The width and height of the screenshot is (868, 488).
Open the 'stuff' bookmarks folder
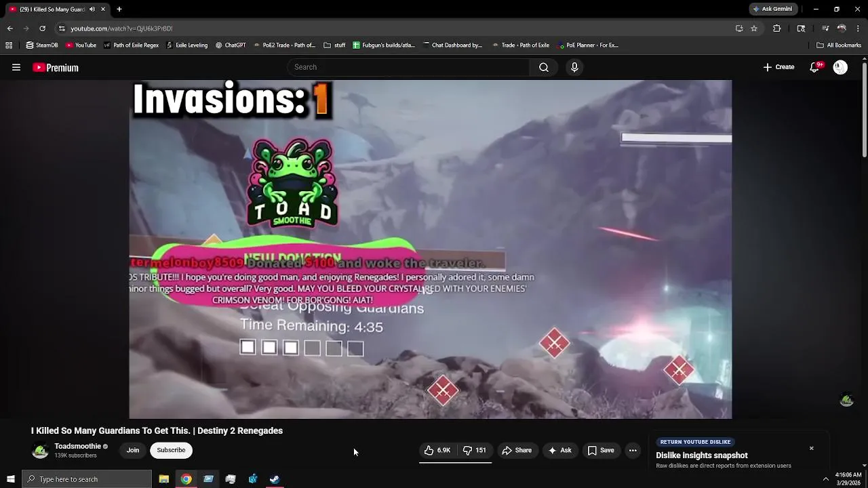pos(335,45)
